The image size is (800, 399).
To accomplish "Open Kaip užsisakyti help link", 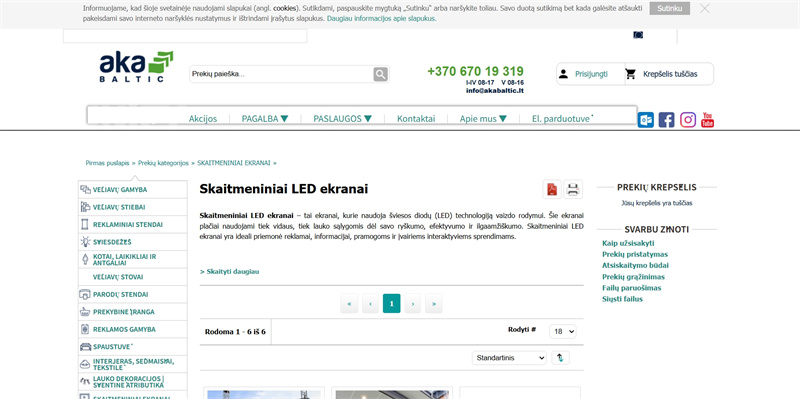I will tap(628, 243).
